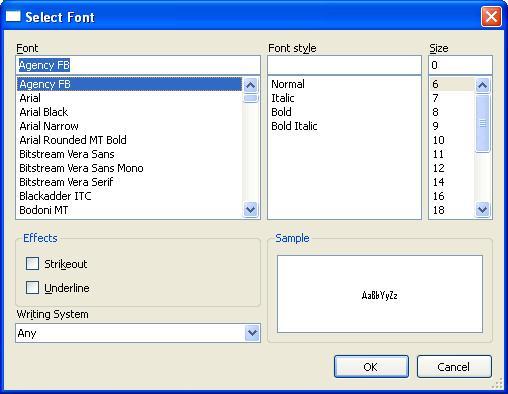The width and height of the screenshot is (508, 394).
Task: Click the size list scroll-down arrow
Action: click(x=482, y=210)
